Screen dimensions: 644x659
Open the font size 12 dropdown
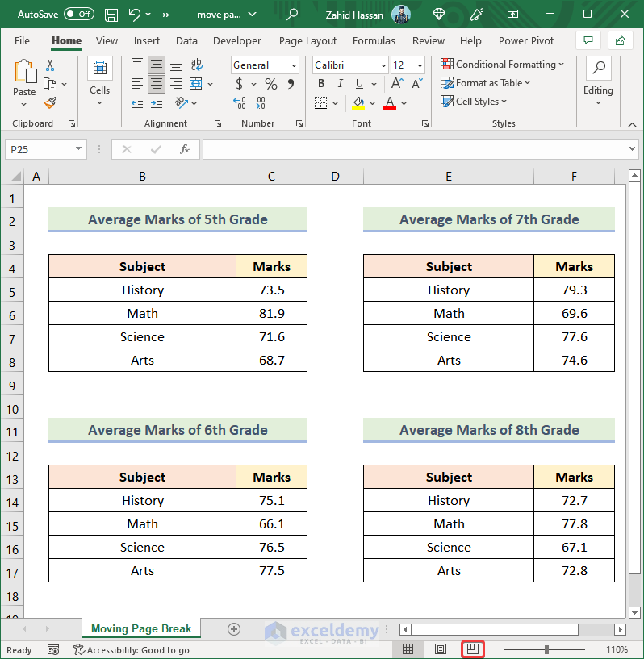pos(420,65)
